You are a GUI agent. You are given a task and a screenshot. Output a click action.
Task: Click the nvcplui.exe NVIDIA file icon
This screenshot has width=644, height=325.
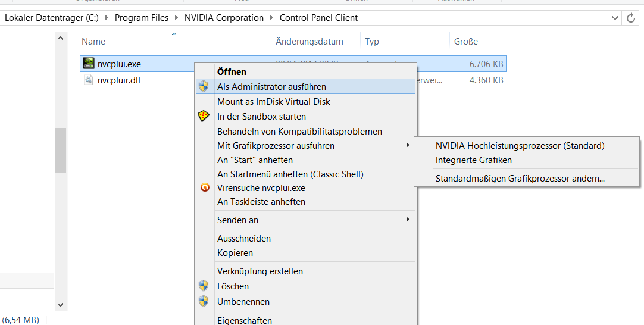coord(88,63)
